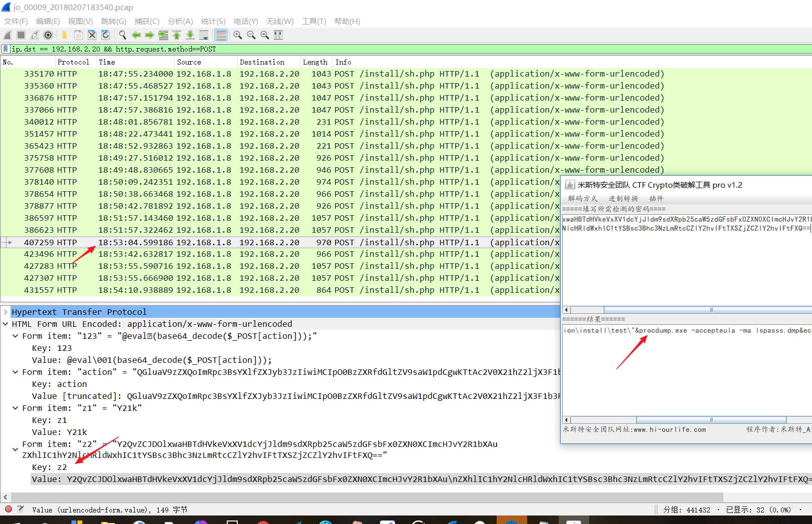Screen dimensions: 812x524
Task: Go to specified packet icon
Action: (163, 35)
